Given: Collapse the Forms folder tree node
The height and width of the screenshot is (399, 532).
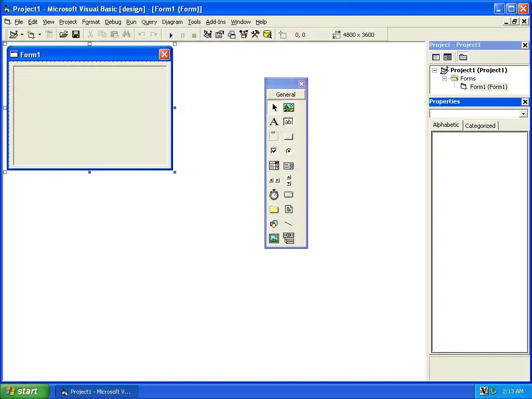Looking at the screenshot, I should [x=444, y=78].
